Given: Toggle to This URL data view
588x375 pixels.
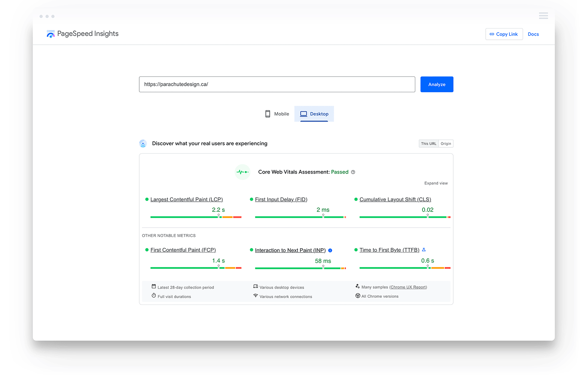Looking at the screenshot, I should point(428,144).
